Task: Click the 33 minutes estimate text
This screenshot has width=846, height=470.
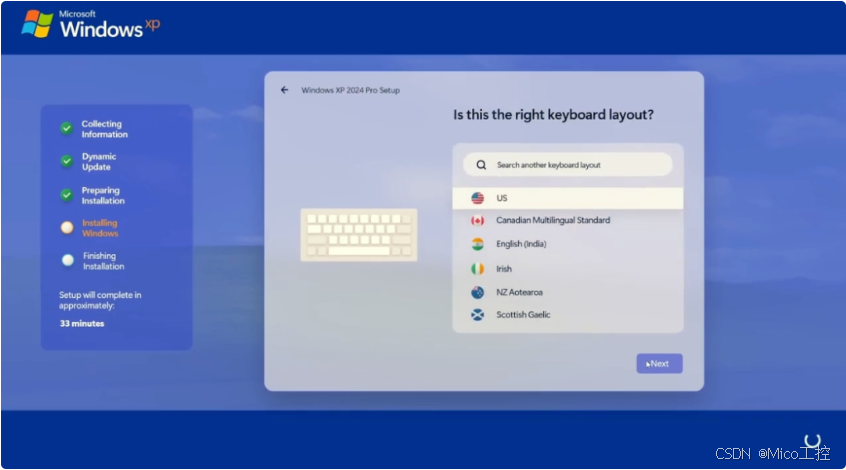Action: tap(82, 323)
